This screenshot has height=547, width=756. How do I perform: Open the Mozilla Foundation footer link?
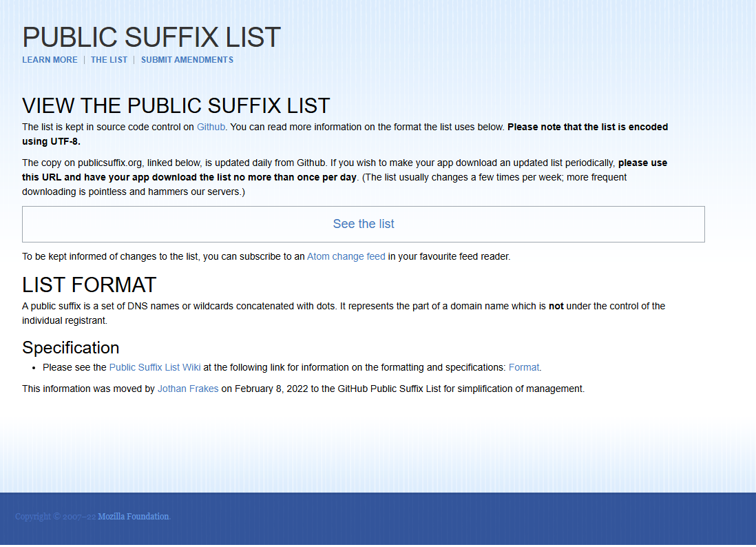[x=133, y=517]
